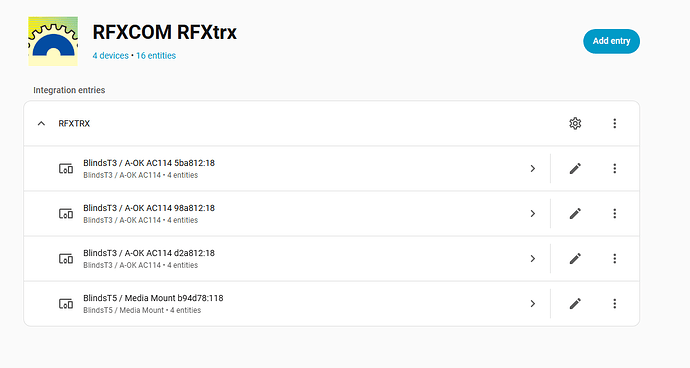Viewport: 690px width, 368px height.
Task: Edit device AC114 d2a812:18 with pencil
Action: 575,259
